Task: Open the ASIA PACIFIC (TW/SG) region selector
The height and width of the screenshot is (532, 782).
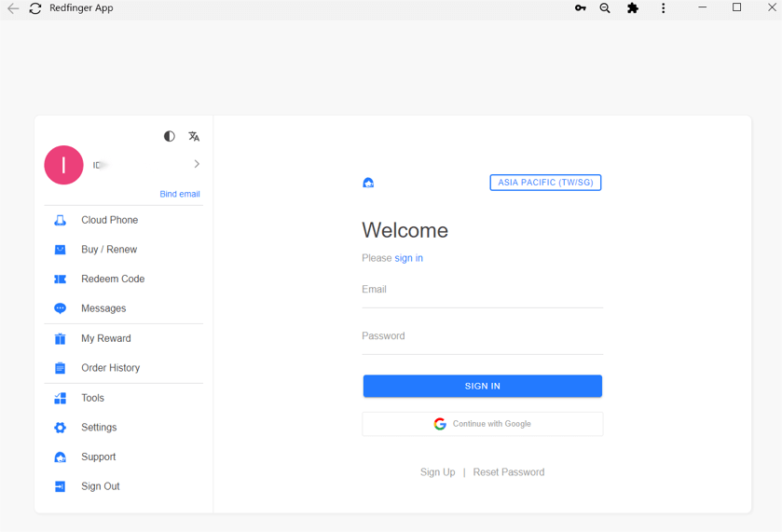Action: [x=545, y=183]
